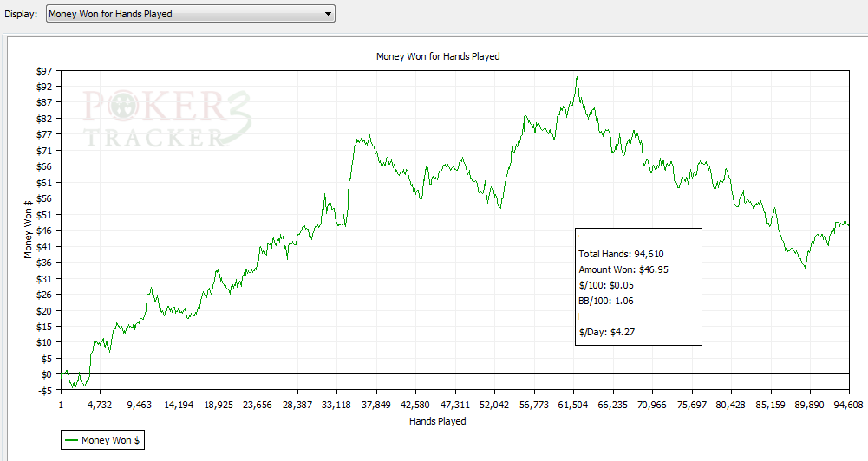
Task: Click the -$5 label on the y-axis
Action: click(x=45, y=390)
